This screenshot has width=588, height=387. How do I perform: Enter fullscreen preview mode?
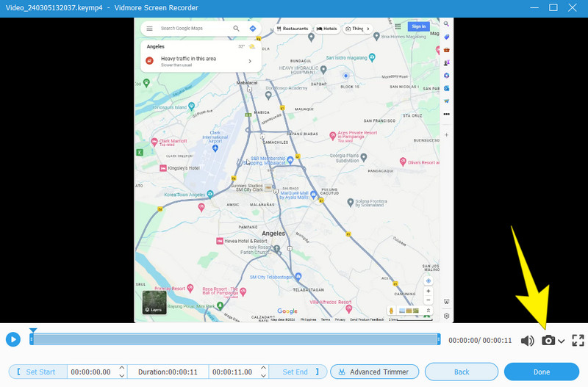(x=578, y=340)
